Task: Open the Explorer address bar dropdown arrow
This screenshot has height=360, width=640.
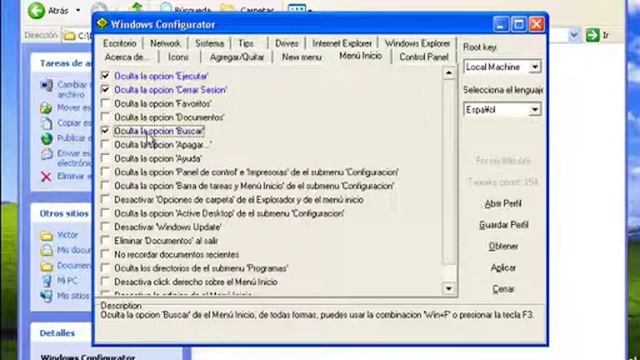Action: (x=573, y=35)
